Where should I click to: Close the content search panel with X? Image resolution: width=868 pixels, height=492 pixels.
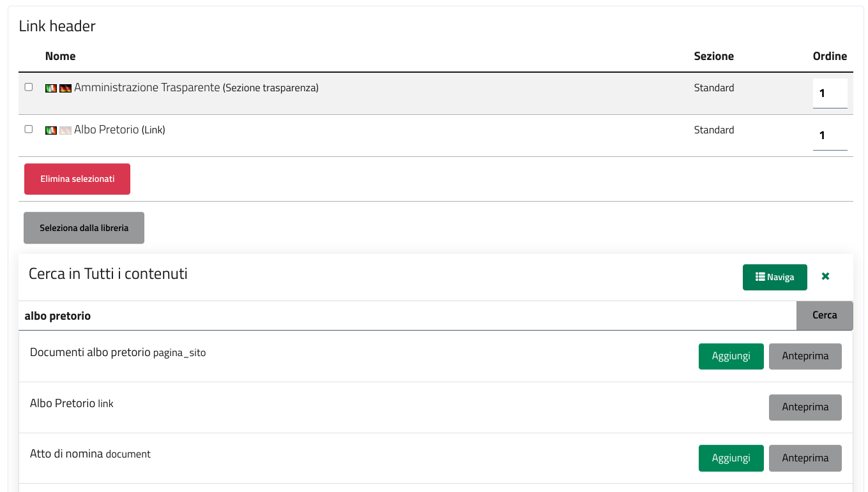coord(825,277)
